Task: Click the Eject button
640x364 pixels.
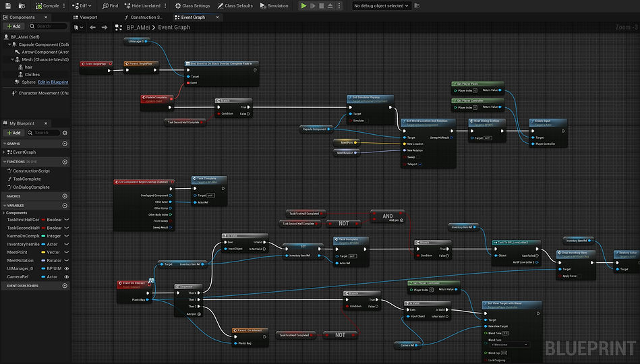Action: click(330, 5)
